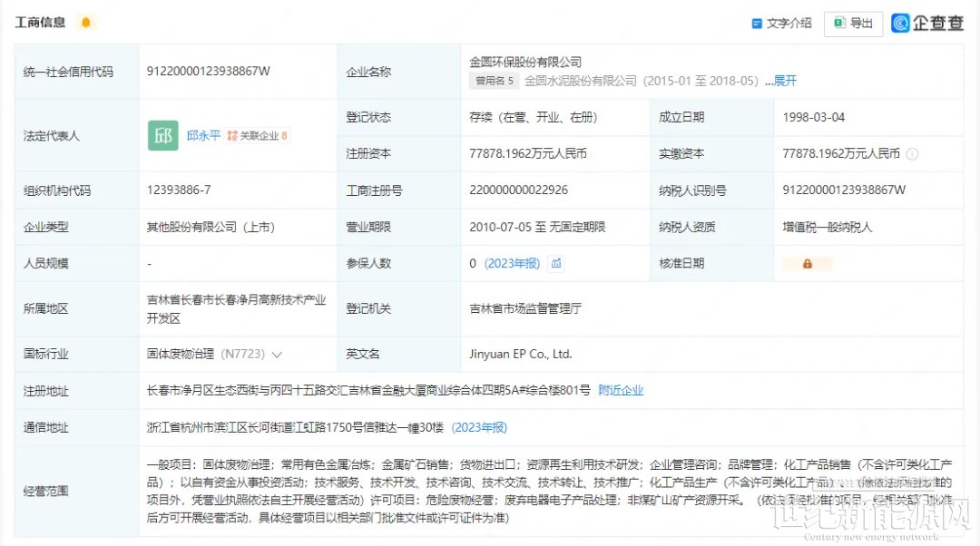Select organization code 12393886-7
Image resolution: width=980 pixels, height=546 pixels.
tap(179, 190)
